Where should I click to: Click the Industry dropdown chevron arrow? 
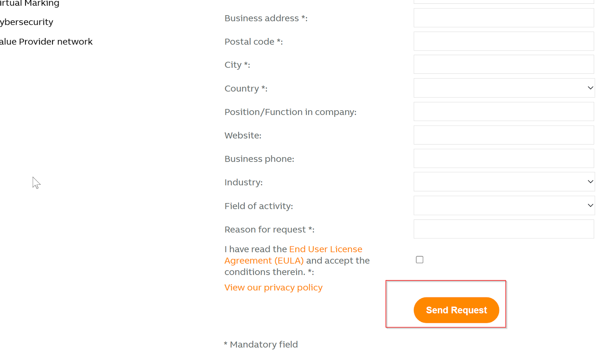590,182
